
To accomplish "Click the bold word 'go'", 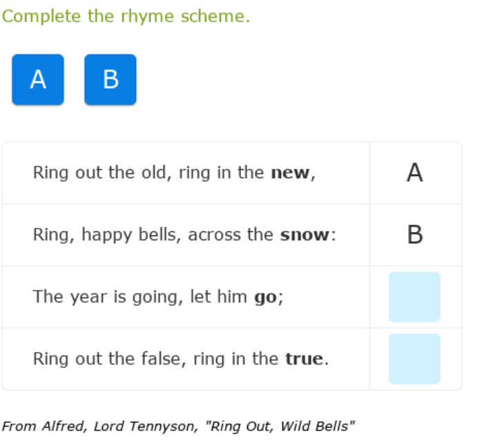I will coord(266,298).
